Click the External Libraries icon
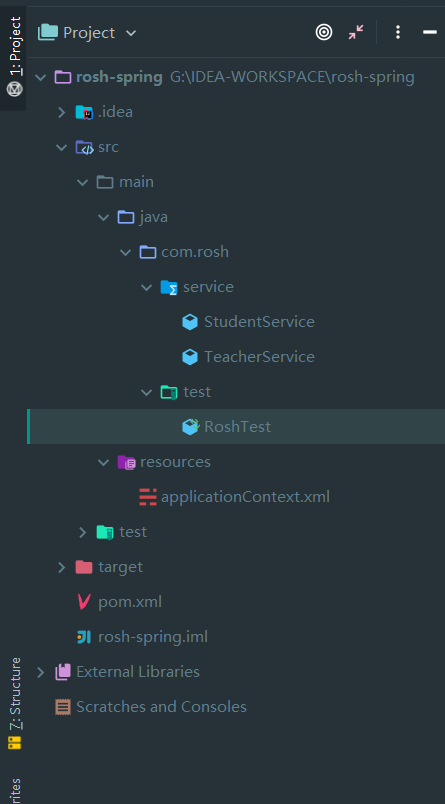 (63, 672)
